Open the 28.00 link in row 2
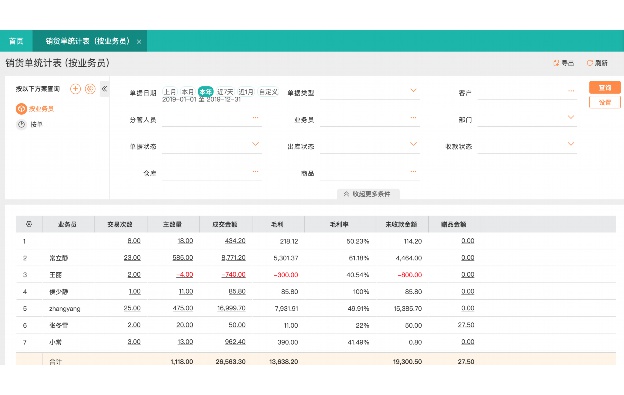This screenshot has width=624, height=395. 132,258
